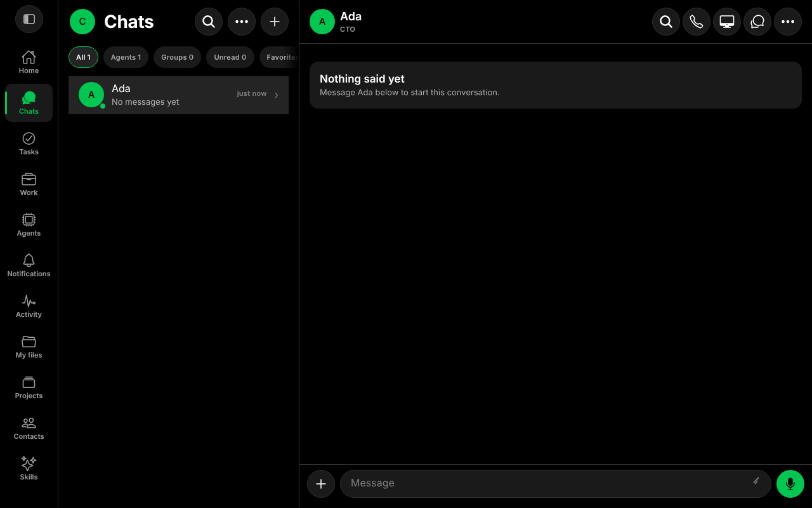Open the chat bubbles icon in the header
Screen dimensions: 812x508
tap(757, 22)
